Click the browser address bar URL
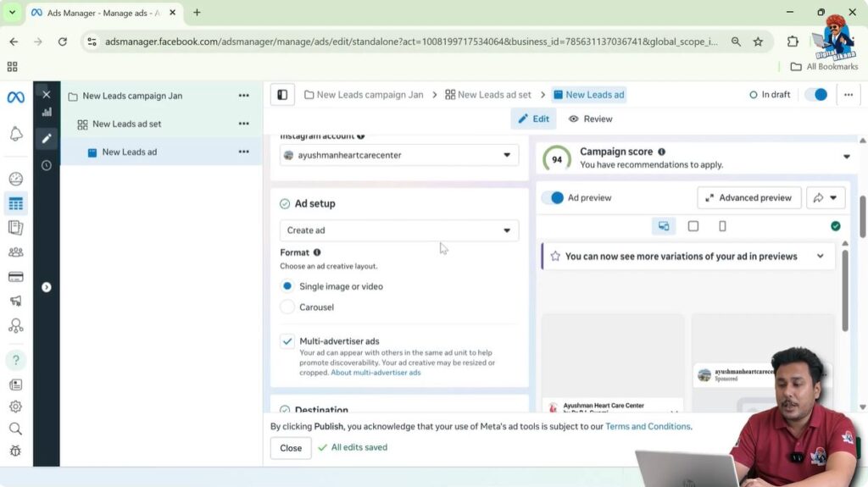 pyautogui.click(x=411, y=42)
